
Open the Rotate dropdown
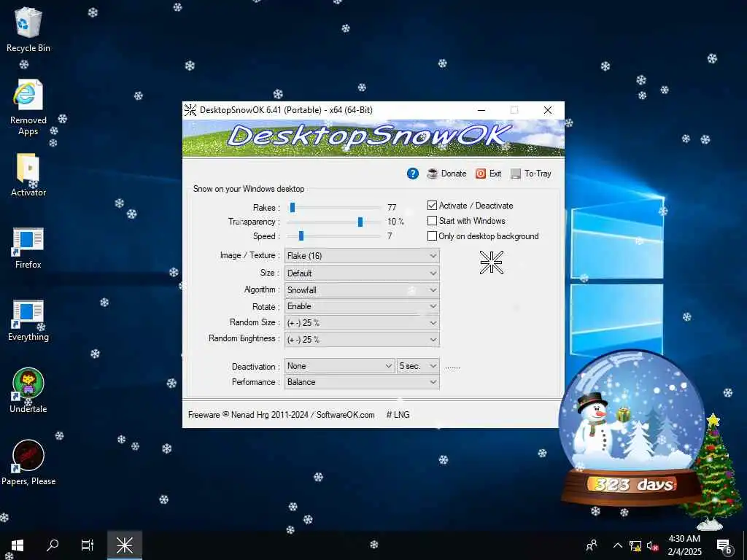pos(362,306)
